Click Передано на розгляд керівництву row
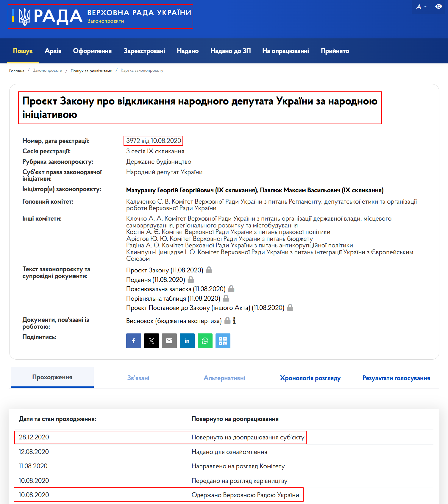The height and width of the screenshot is (504, 448). point(224,480)
